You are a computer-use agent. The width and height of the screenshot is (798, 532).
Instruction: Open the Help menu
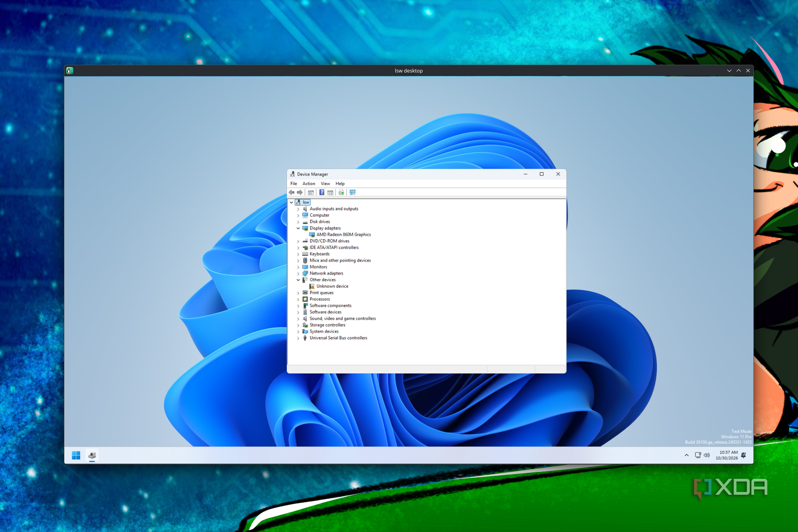[340, 184]
